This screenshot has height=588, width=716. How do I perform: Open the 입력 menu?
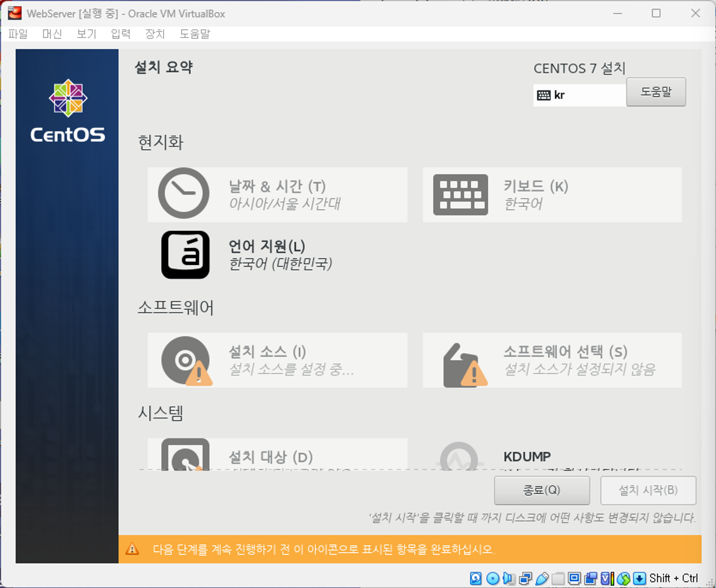tap(121, 34)
